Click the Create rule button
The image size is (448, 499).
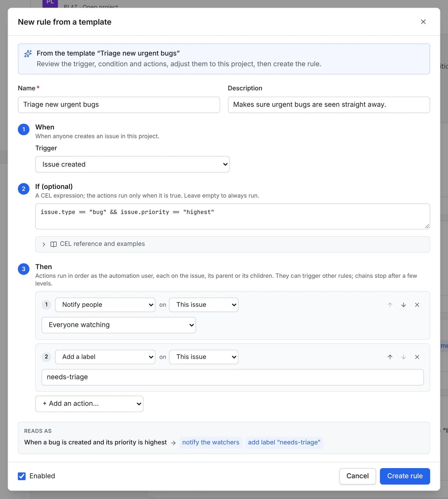click(405, 476)
